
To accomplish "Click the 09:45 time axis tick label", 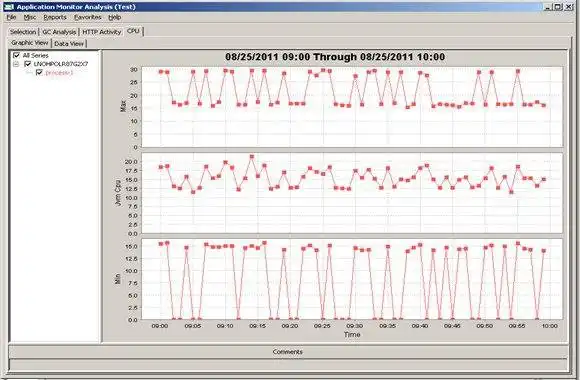I will [452, 326].
